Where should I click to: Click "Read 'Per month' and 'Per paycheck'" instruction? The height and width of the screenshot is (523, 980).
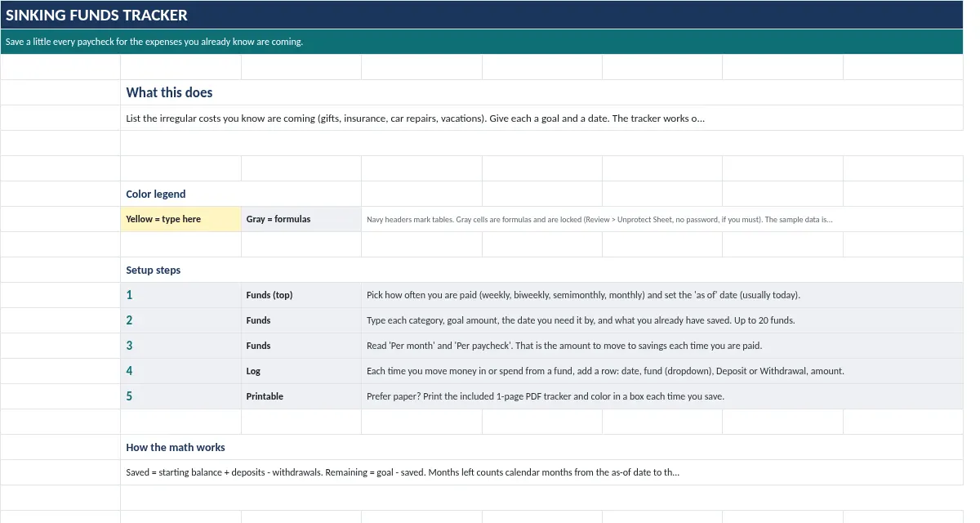662,346
